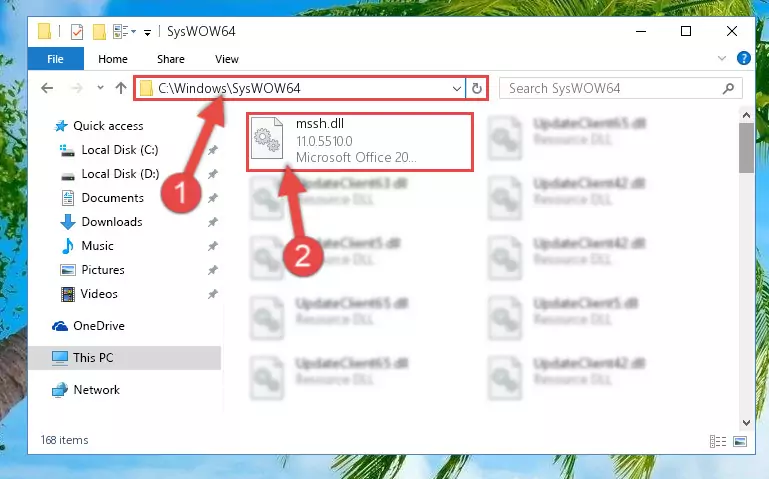Switch to Details view in status bar

[718, 442]
